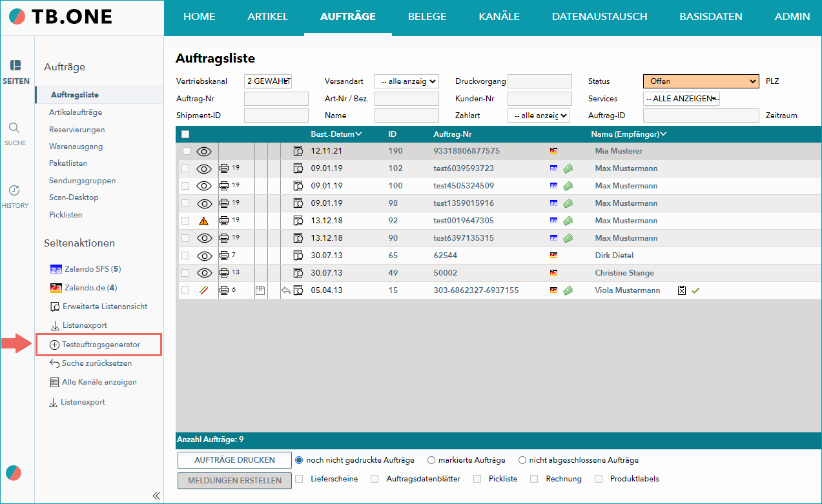Viewport: 822px width, 504px height.
Task: Click into the Auftrag-Nr input field
Action: click(276, 99)
